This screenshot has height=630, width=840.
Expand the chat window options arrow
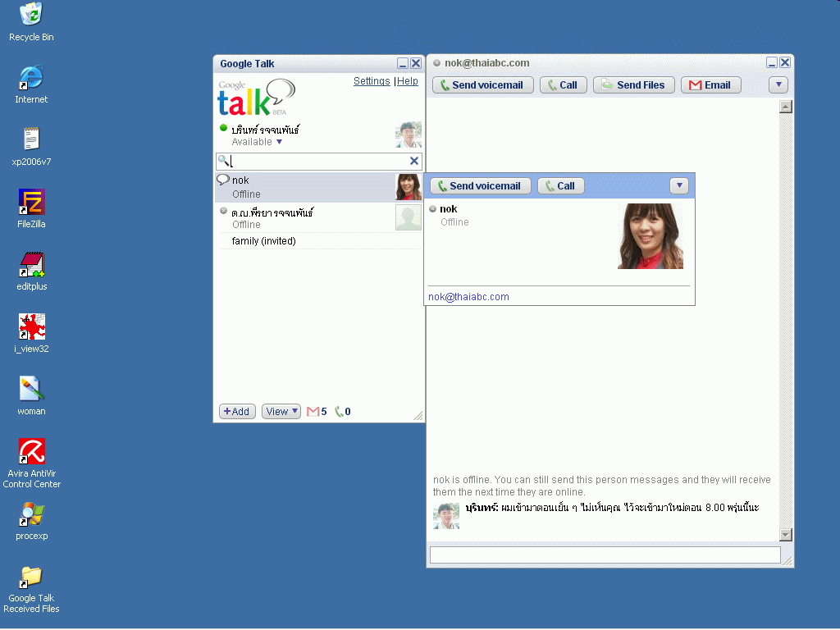pos(778,84)
